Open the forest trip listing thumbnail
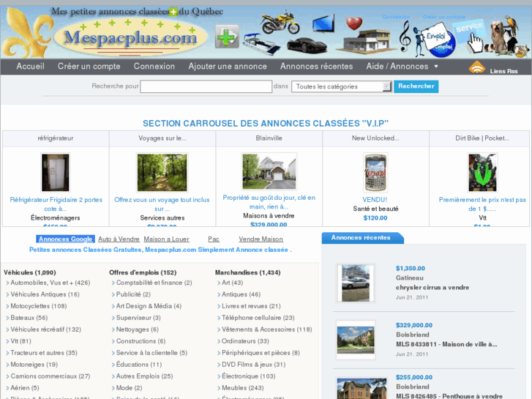Screen dimensions: 532x399 [162, 173]
